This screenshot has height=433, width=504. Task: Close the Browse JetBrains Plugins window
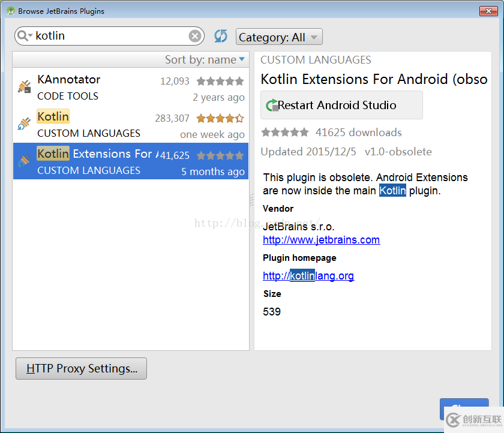coord(487,11)
